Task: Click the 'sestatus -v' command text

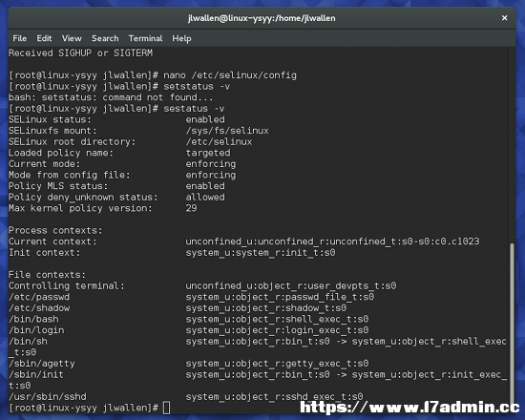Action: (194, 109)
